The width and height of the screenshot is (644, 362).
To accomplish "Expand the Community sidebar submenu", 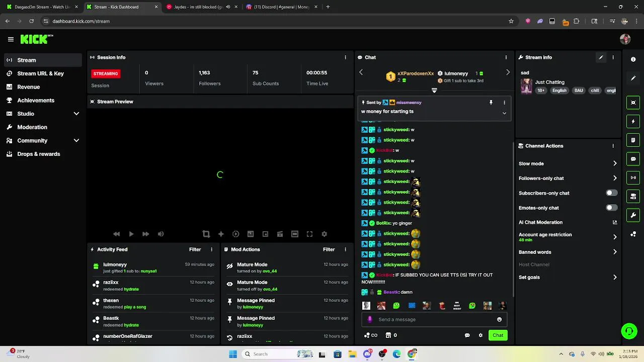I will pos(76,141).
